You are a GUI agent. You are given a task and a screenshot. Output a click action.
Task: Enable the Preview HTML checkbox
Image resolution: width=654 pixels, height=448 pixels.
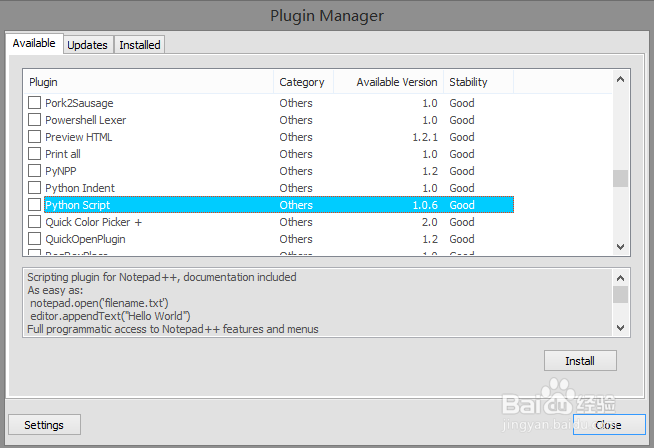34,137
